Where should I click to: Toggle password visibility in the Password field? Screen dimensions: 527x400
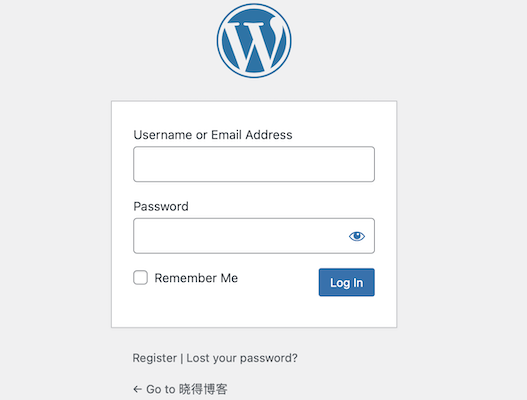357,236
